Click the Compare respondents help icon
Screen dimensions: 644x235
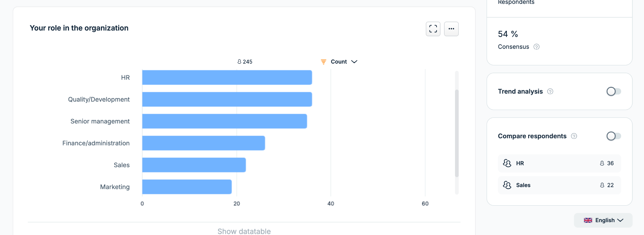pyautogui.click(x=574, y=136)
